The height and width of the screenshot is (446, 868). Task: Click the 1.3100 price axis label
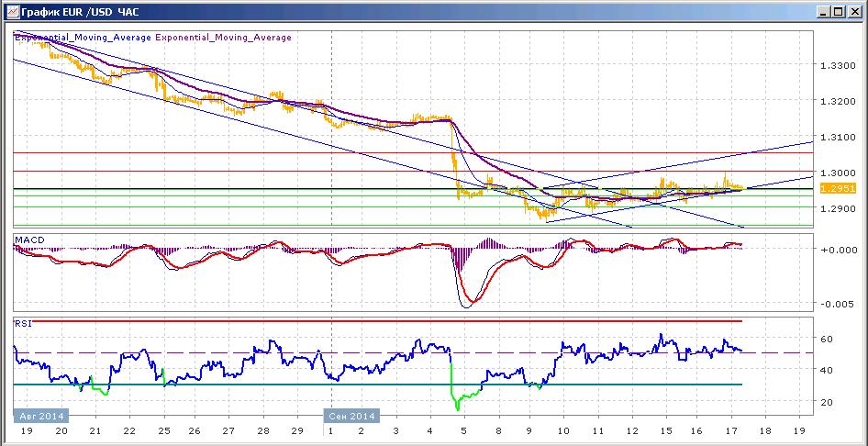(838, 136)
